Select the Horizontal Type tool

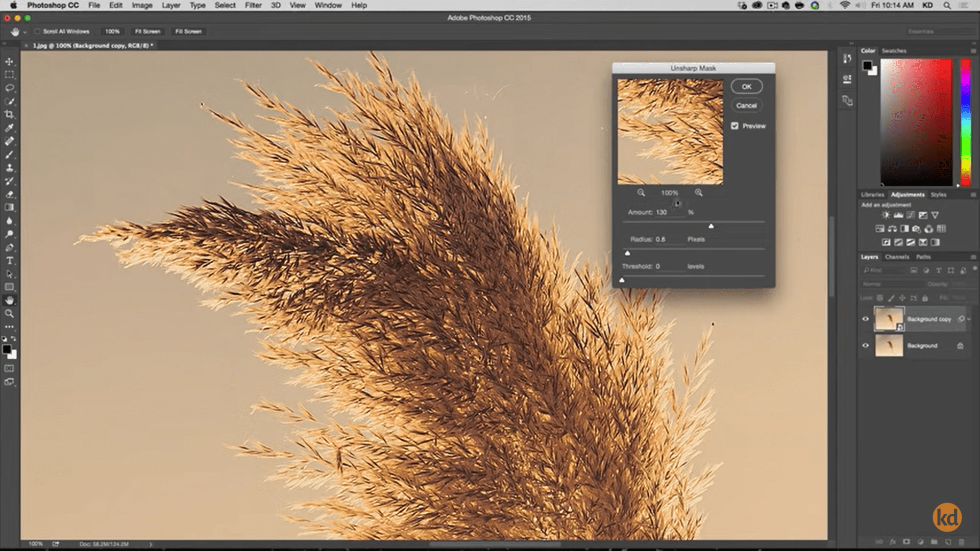[9, 261]
